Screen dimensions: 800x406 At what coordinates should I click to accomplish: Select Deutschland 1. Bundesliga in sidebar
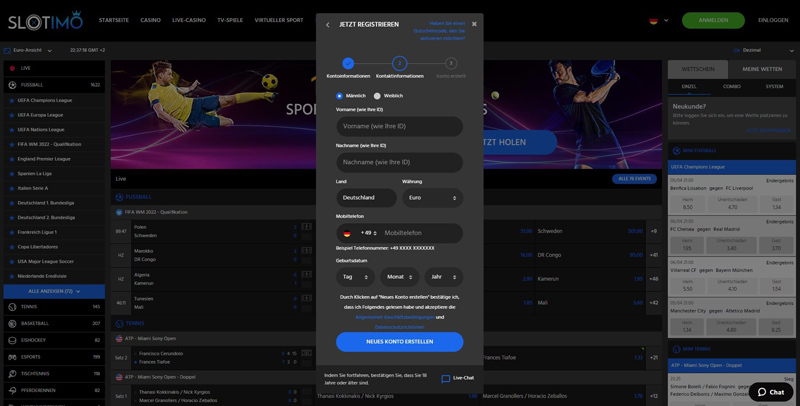pos(54,203)
